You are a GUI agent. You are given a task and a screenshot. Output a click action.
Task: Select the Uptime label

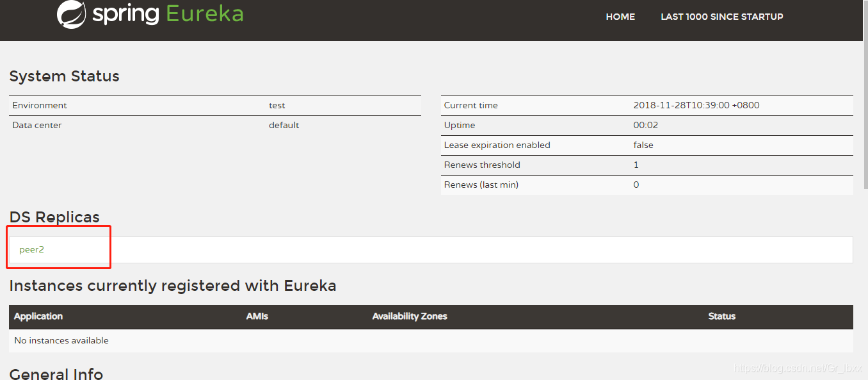[x=460, y=125]
